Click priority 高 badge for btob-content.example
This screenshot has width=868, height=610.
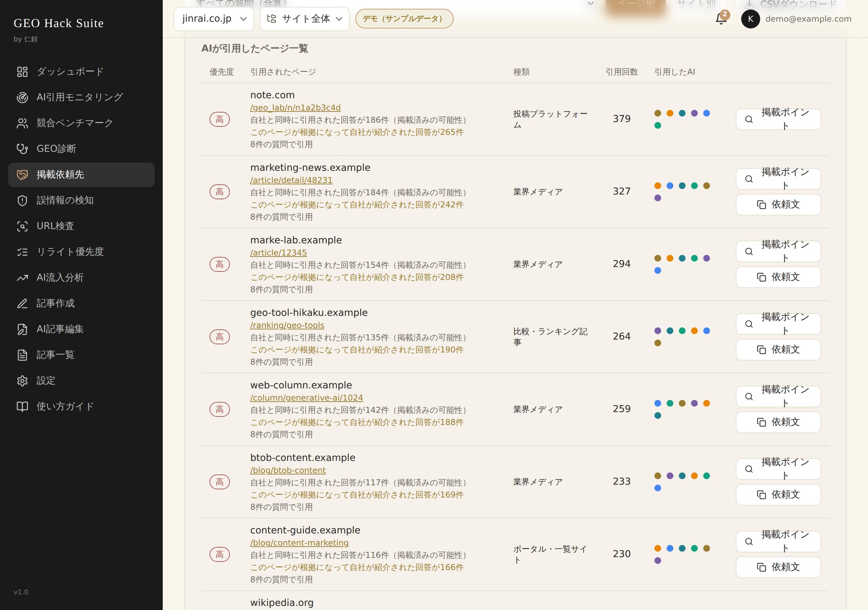[220, 482]
